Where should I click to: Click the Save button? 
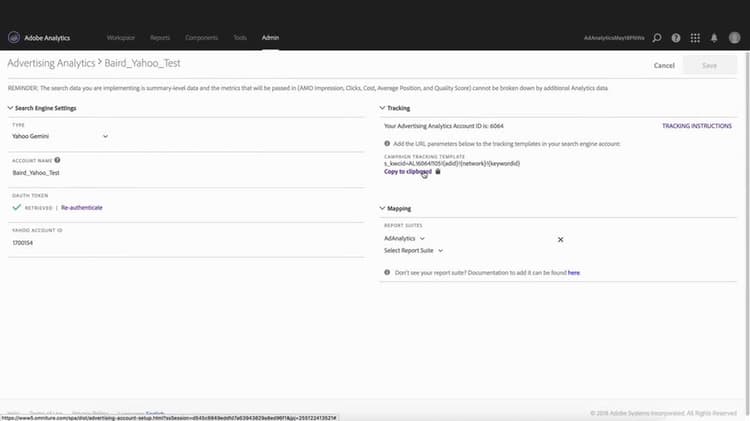709,65
